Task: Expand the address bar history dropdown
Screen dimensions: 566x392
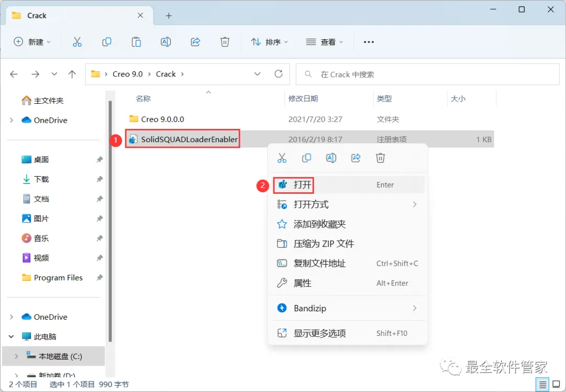Action: coord(257,74)
